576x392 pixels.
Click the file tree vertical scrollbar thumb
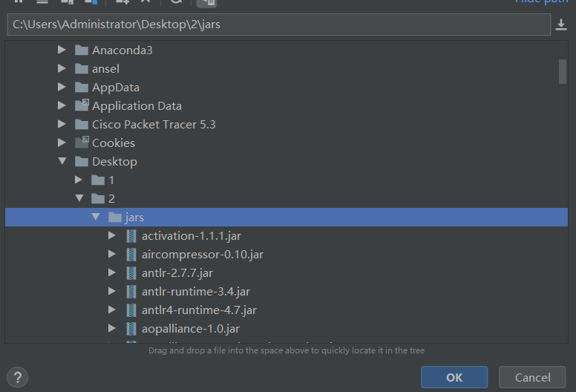pos(563,71)
